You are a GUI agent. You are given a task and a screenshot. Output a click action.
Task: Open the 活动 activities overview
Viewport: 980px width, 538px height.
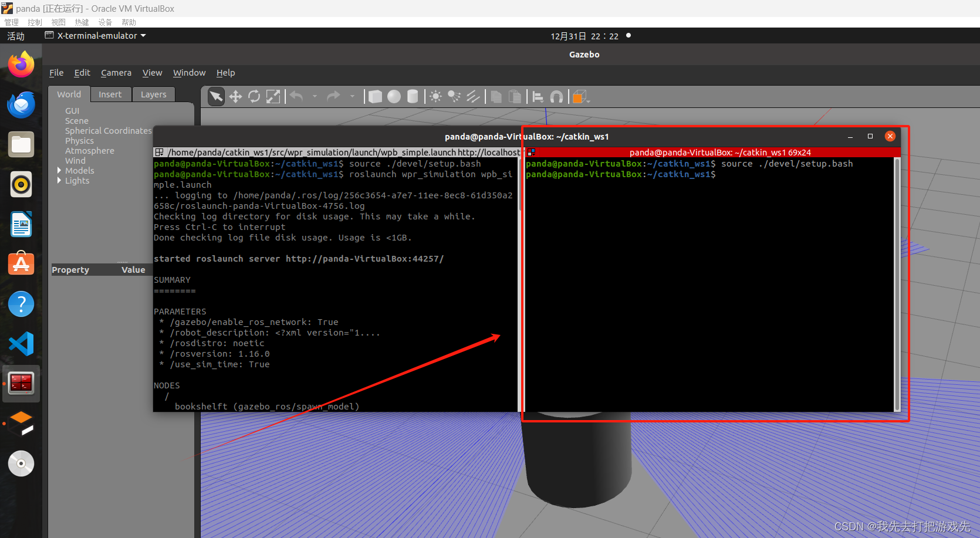(16, 36)
